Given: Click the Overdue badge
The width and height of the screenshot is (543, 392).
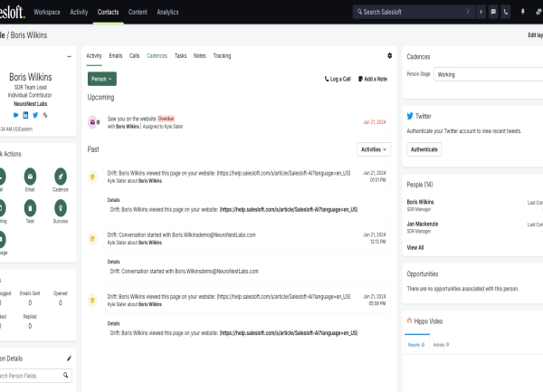Looking at the screenshot, I should coord(167,119).
